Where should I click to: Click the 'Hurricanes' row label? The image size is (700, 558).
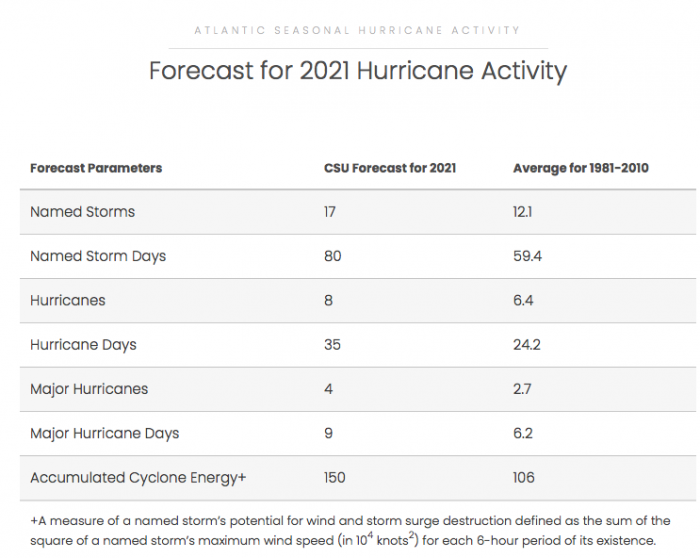point(68,300)
